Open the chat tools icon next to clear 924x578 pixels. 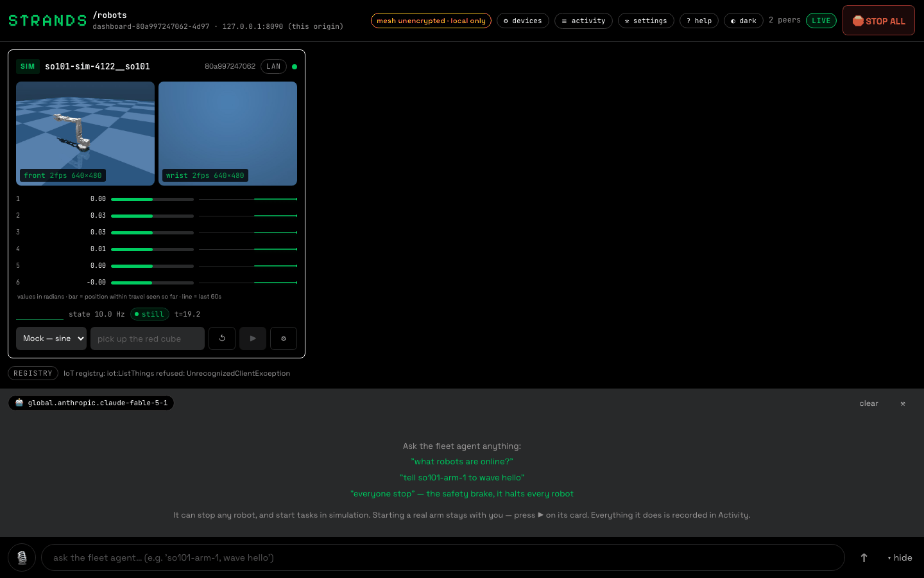(x=903, y=403)
